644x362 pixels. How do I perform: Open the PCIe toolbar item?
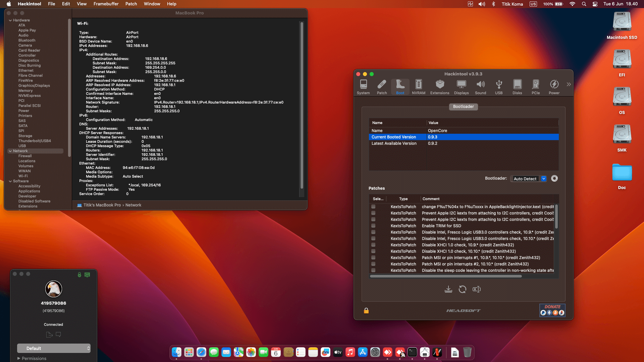tap(536, 87)
